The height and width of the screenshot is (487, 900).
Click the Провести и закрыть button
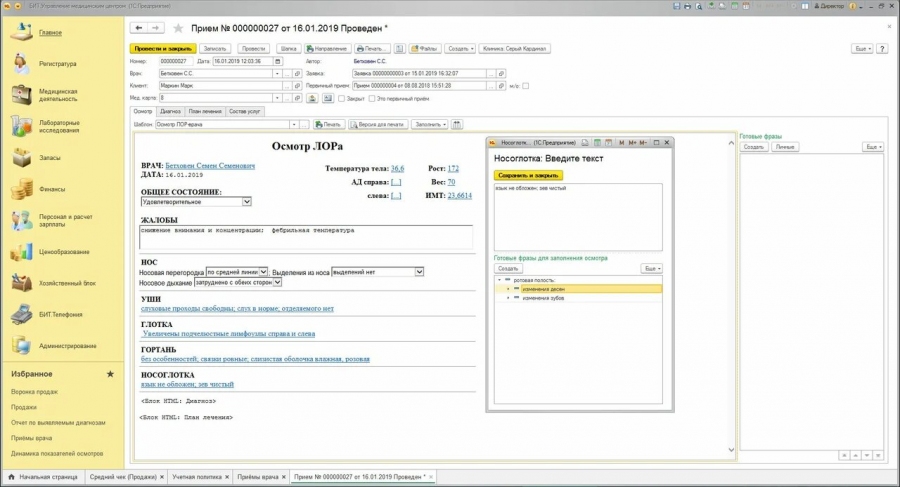pyautogui.click(x=163, y=49)
